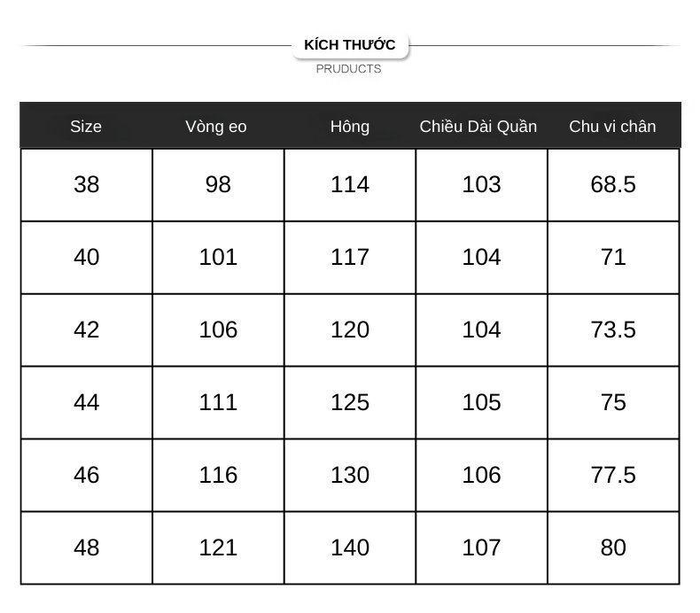Select the Chu vi chân header
This screenshot has width=700, height=613.
point(612,127)
